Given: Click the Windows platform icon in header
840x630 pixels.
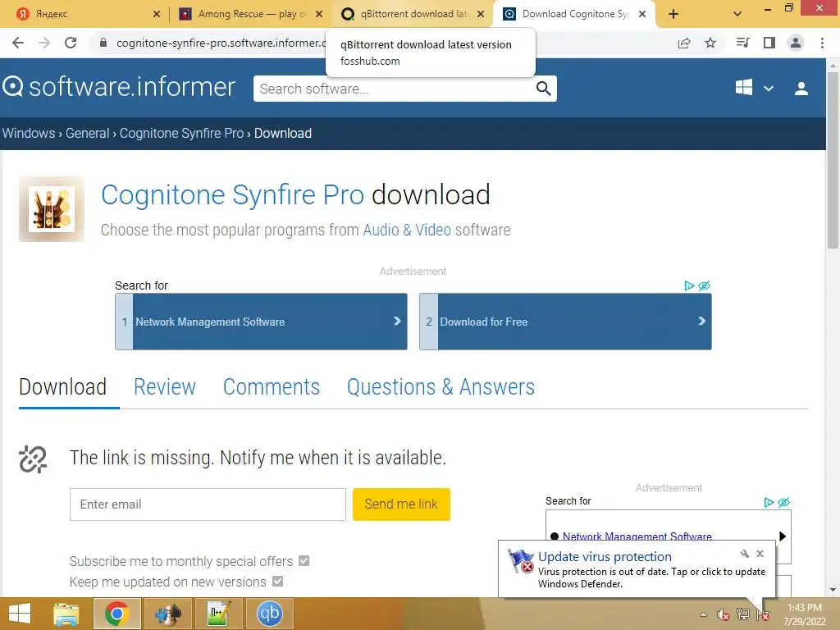Looking at the screenshot, I should 743,87.
